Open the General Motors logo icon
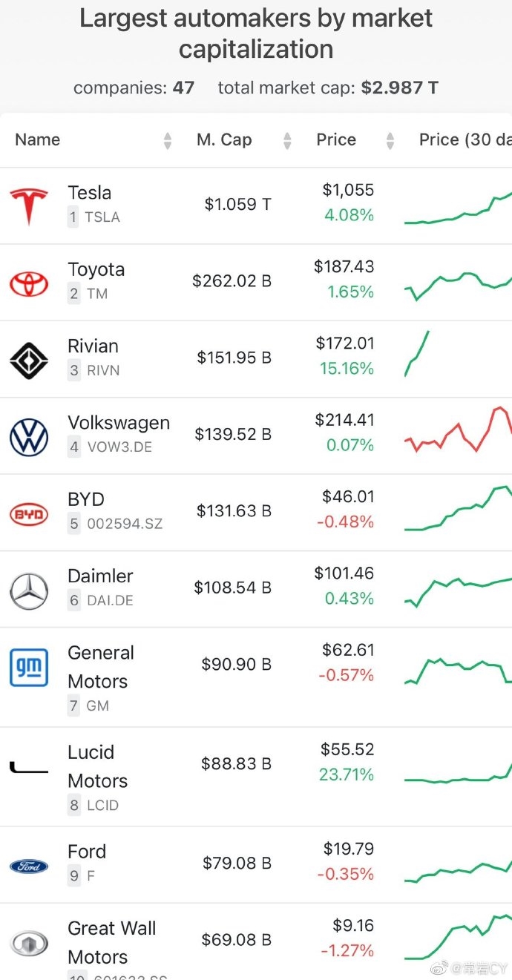This screenshot has width=512, height=980. click(29, 667)
